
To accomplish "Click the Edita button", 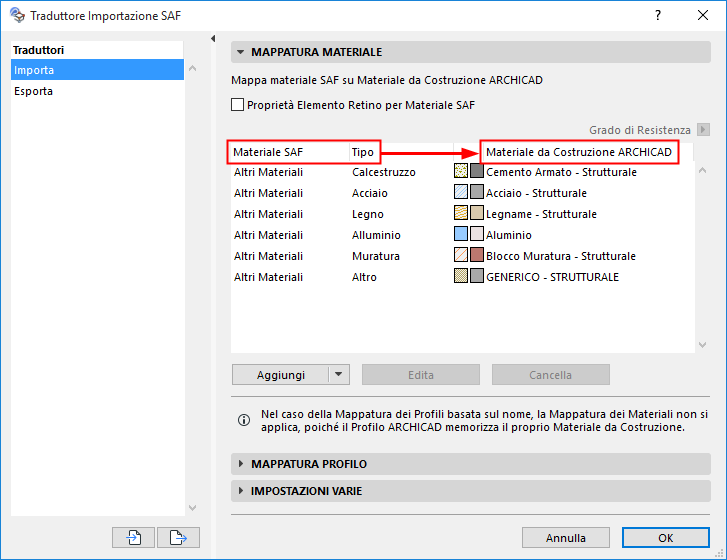I will pos(421,375).
